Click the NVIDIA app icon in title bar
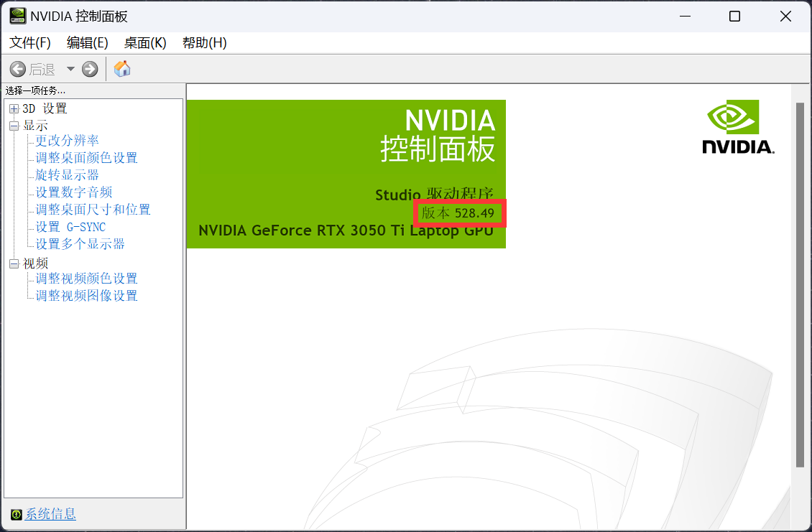 click(18, 16)
